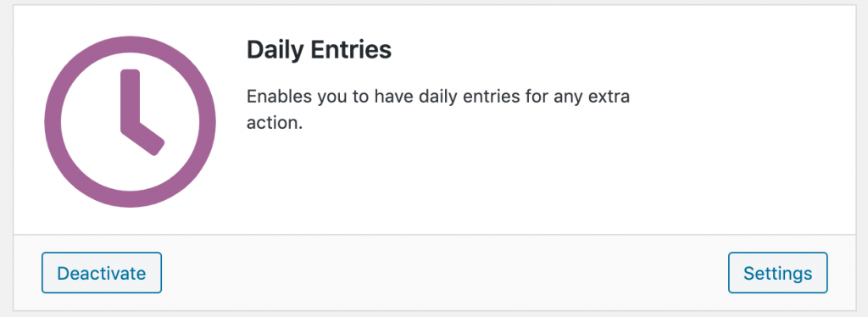Screen dimensions: 868x317
Task: Click the add-on description text
Action: [438, 109]
